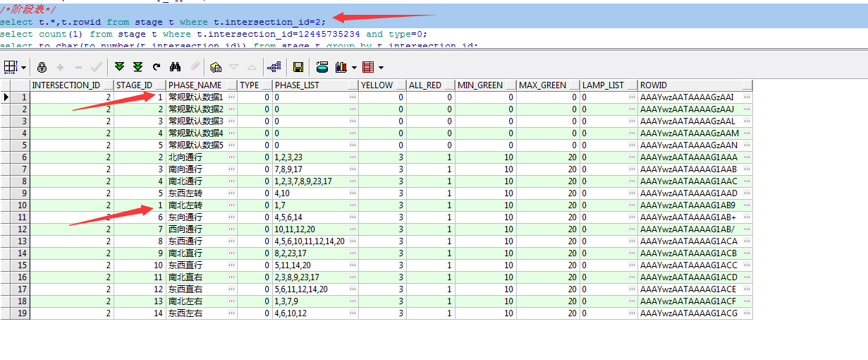Click the export results icon

(x=216, y=67)
